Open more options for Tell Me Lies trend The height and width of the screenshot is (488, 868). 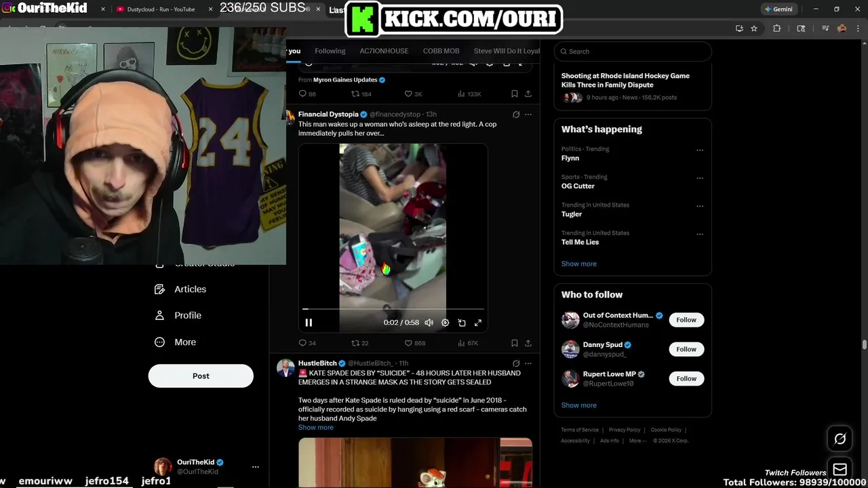click(x=700, y=234)
